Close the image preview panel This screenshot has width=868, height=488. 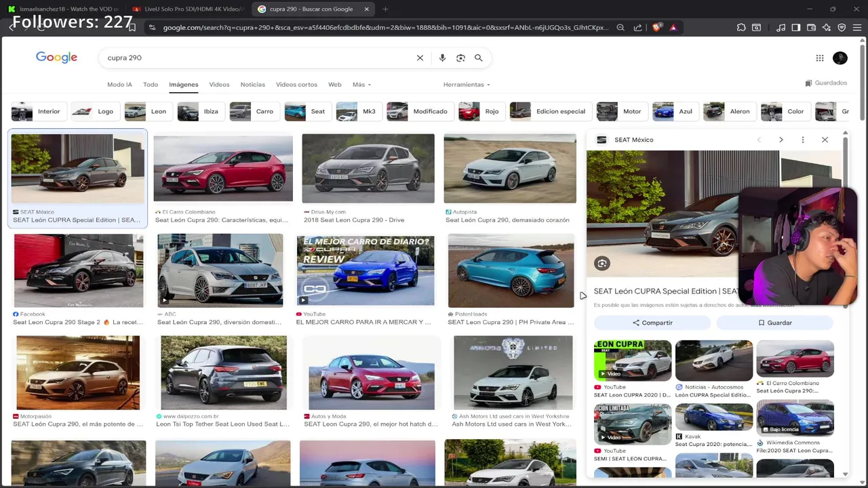click(x=825, y=140)
